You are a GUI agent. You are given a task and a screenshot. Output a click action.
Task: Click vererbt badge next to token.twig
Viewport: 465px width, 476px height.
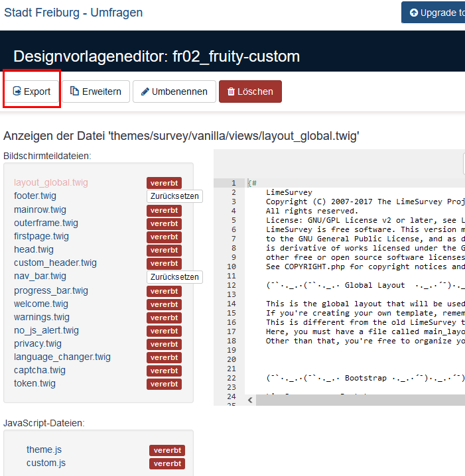[x=164, y=384]
